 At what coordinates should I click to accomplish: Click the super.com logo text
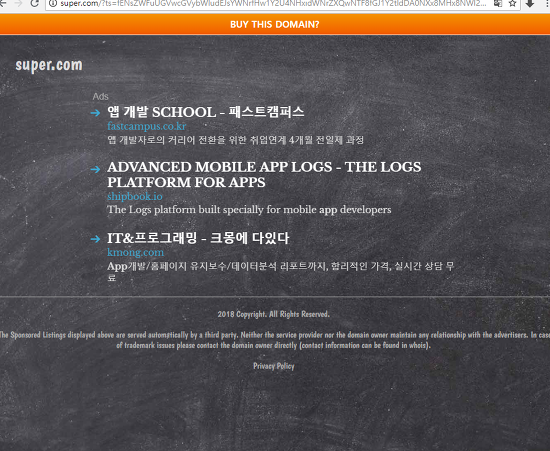(49, 65)
